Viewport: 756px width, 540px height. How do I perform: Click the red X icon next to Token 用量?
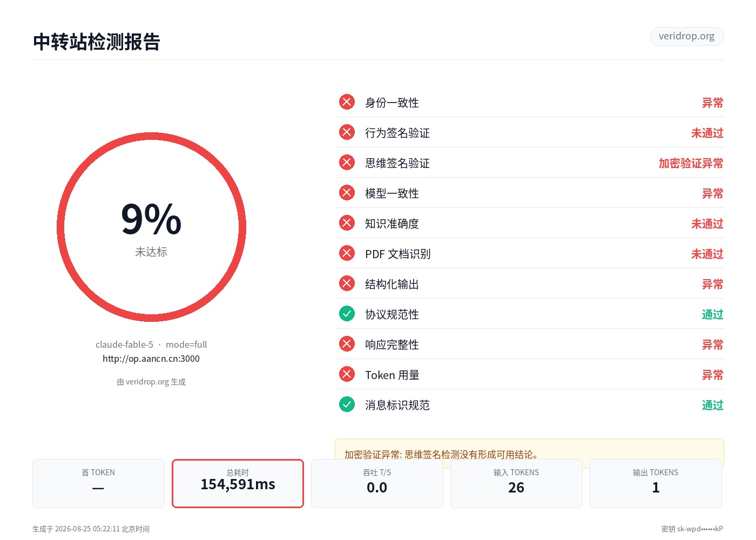coord(347,374)
